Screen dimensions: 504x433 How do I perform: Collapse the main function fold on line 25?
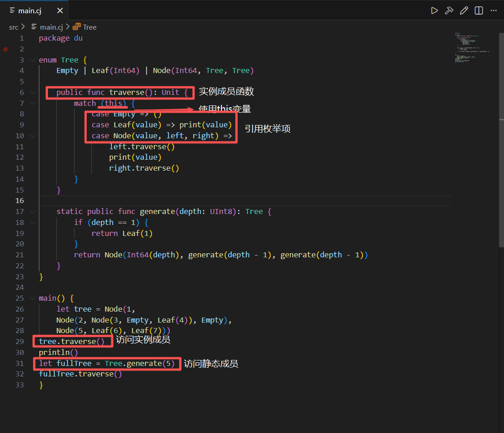pos(32,298)
